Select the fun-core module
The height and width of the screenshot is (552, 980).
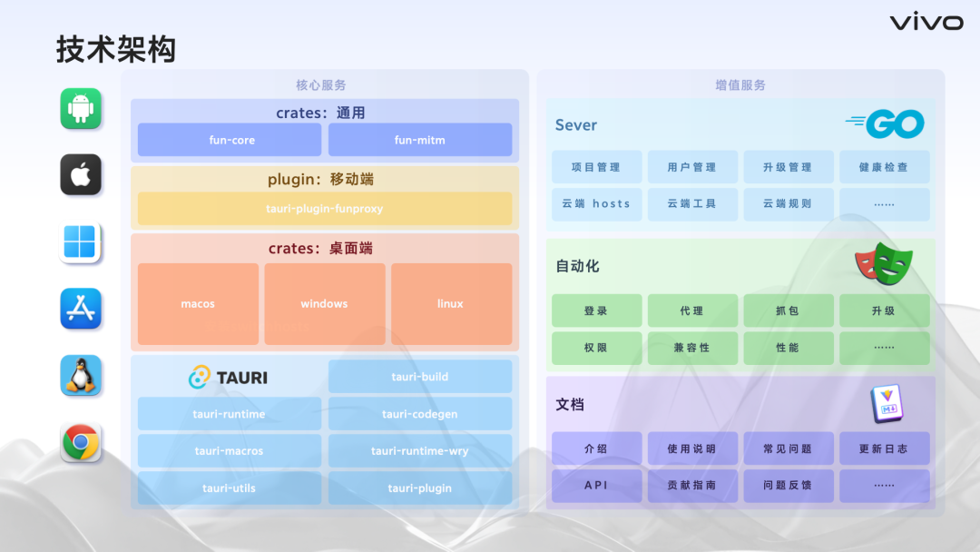coord(229,140)
